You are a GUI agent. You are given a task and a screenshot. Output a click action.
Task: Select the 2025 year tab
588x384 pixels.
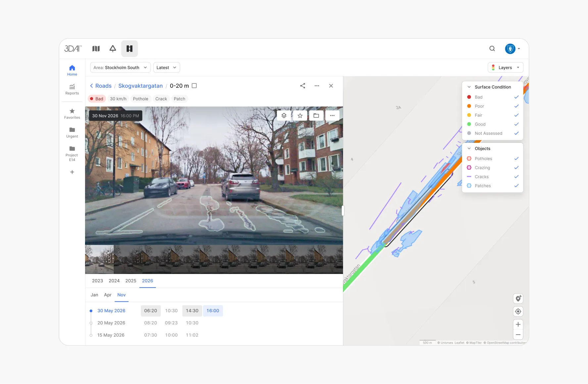(131, 281)
